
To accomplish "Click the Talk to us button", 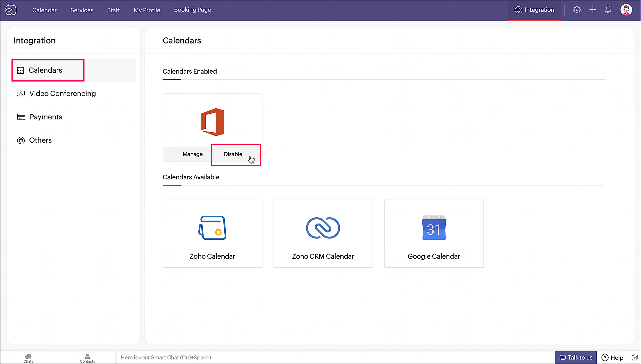I will click(x=576, y=358).
